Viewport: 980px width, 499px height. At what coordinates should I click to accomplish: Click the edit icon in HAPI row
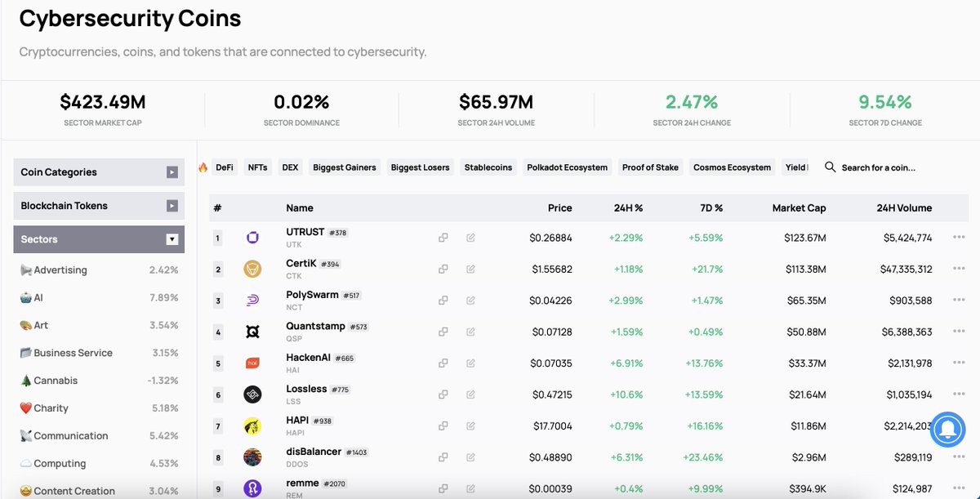[470, 426]
